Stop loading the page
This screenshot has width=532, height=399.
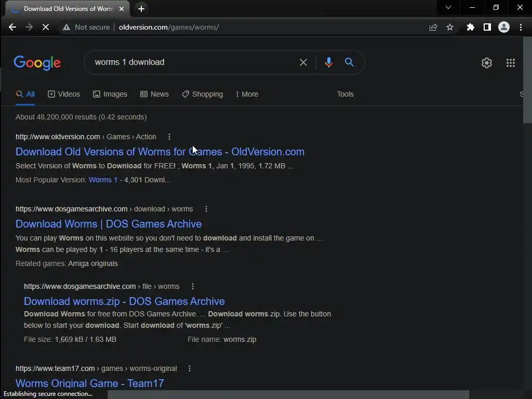click(46, 27)
